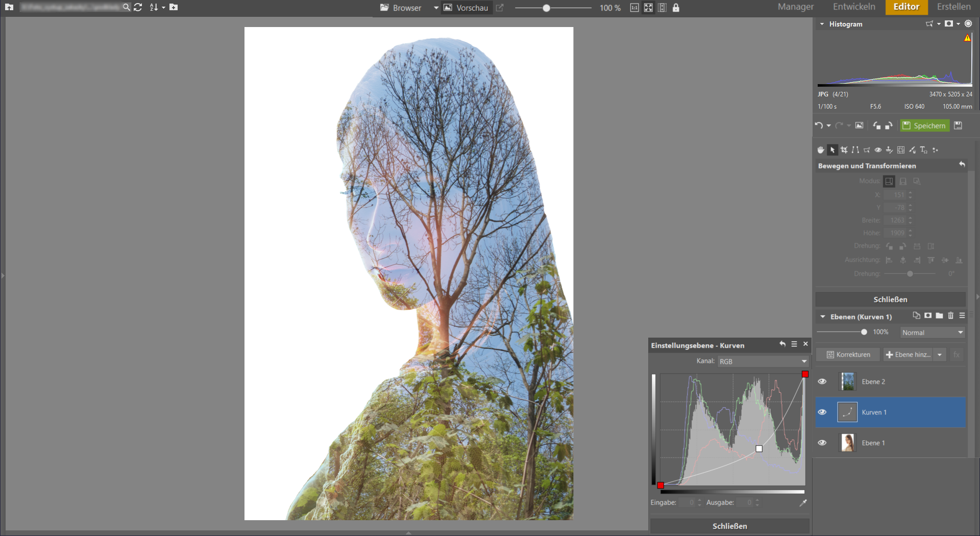Open the Editor module tab
This screenshot has height=536, width=980.
[906, 7]
